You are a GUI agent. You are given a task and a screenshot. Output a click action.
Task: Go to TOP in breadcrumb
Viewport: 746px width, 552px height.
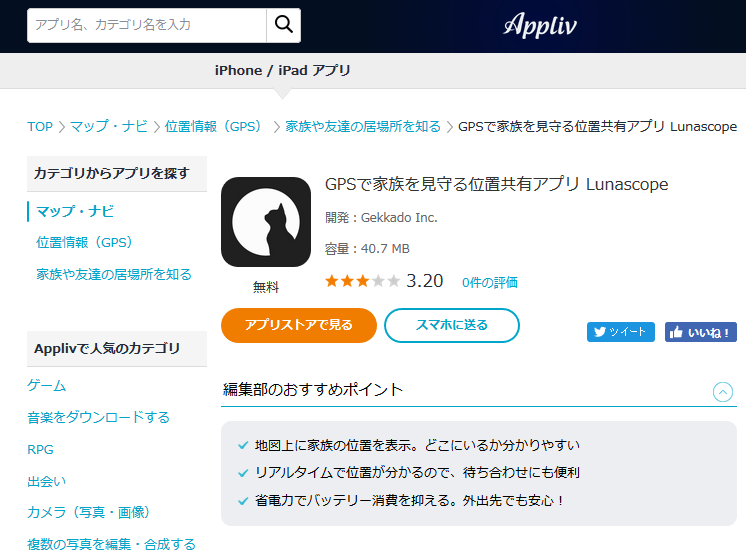[40, 127]
